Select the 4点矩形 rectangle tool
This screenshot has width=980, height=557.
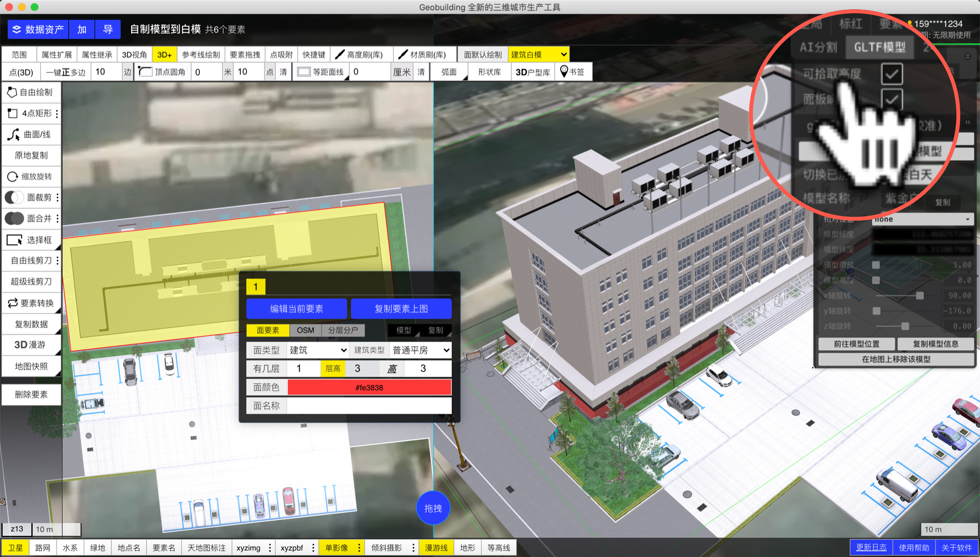(x=31, y=113)
